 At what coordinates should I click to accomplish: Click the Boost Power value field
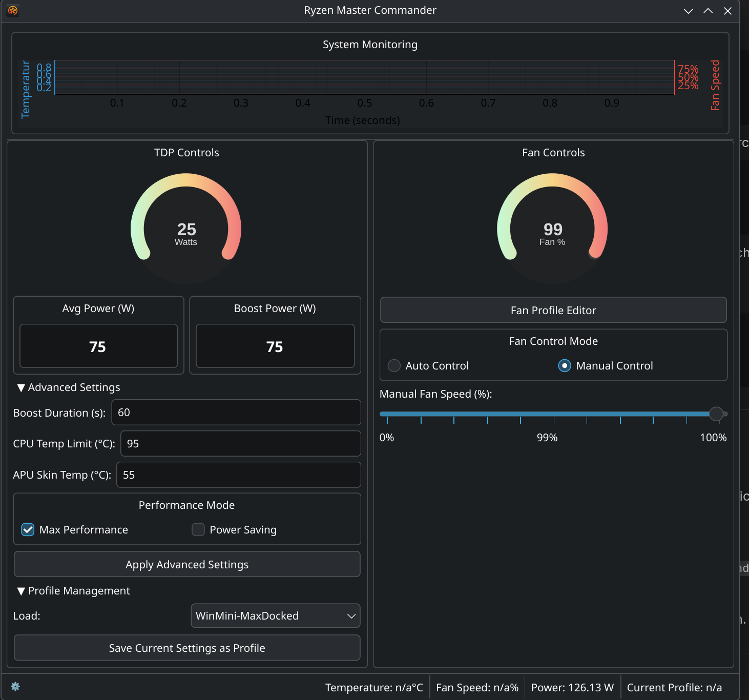[x=275, y=346]
